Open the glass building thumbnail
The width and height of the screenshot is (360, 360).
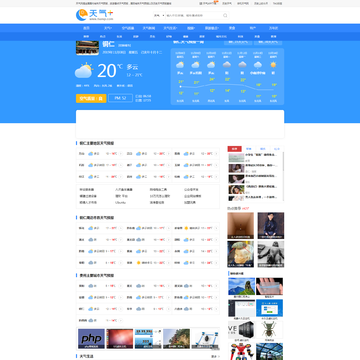coord(269,351)
